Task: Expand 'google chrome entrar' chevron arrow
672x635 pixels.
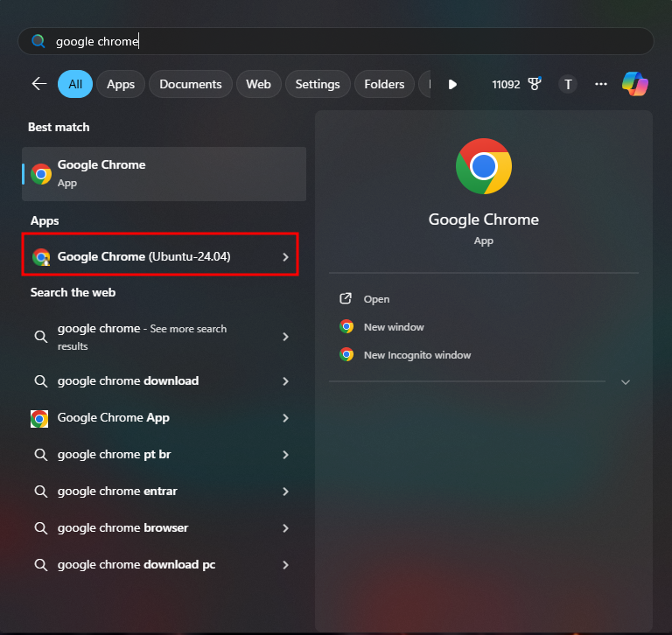Action: (x=285, y=492)
